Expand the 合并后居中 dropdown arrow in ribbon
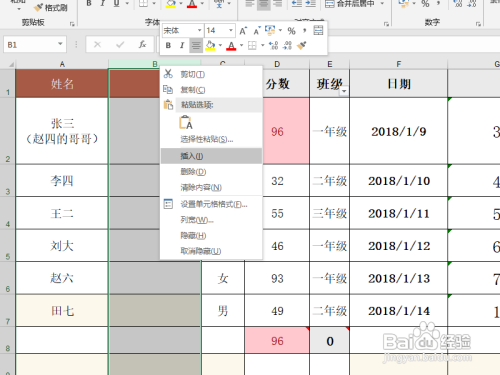Viewport: 500px width, 375px height. click(x=382, y=4)
